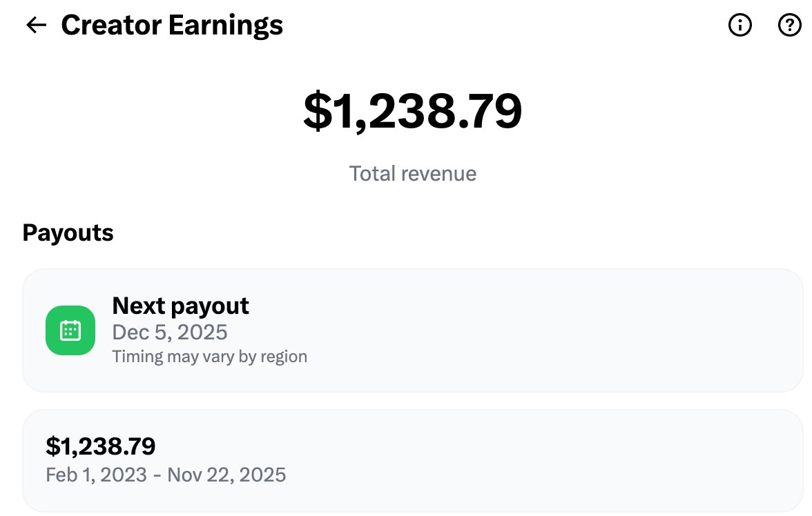Click the Total revenue label
This screenshot has height=516, width=812.
[413, 173]
